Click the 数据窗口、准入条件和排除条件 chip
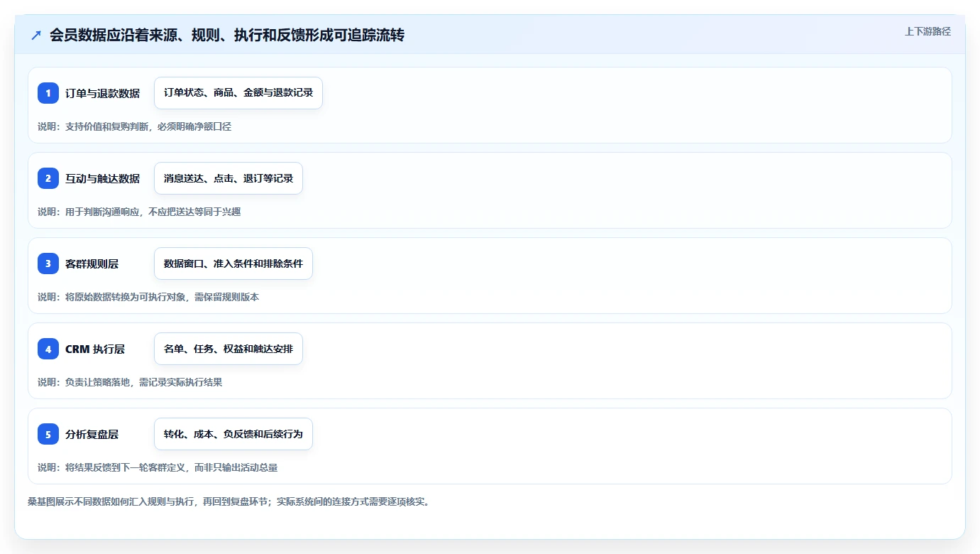This screenshot has width=980, height=554. coord(233,264)
